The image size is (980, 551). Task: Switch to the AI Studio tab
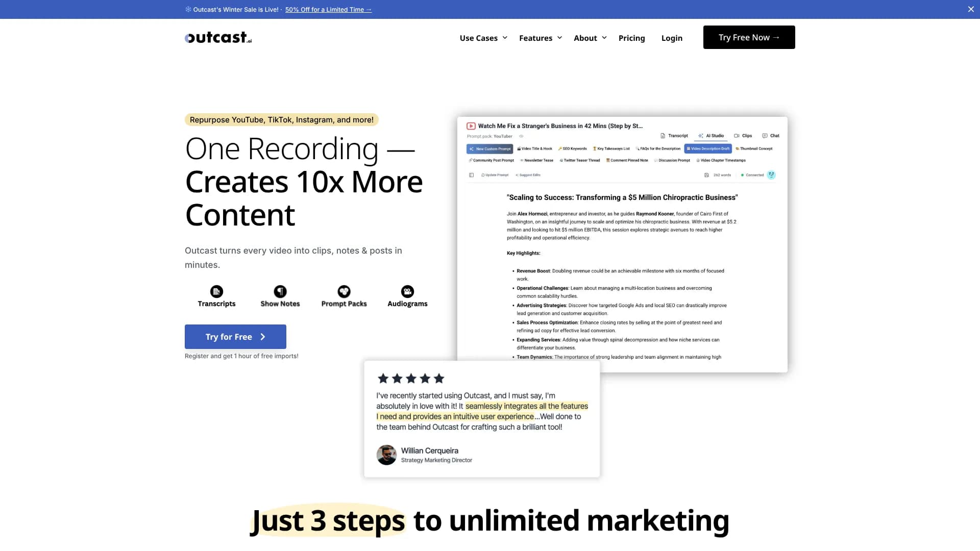click(x=711, y=136)
